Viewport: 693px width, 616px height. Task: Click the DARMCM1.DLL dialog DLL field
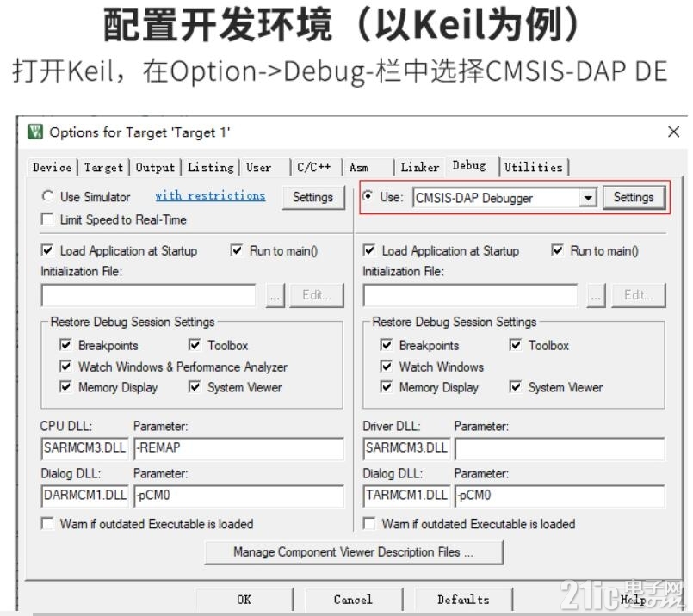[84, 496]
